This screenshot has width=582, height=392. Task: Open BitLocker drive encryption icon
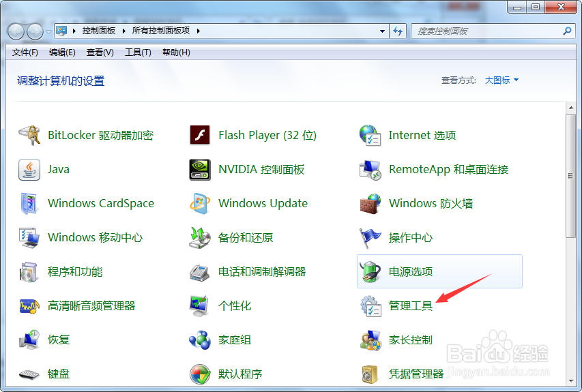pos(29,136)
